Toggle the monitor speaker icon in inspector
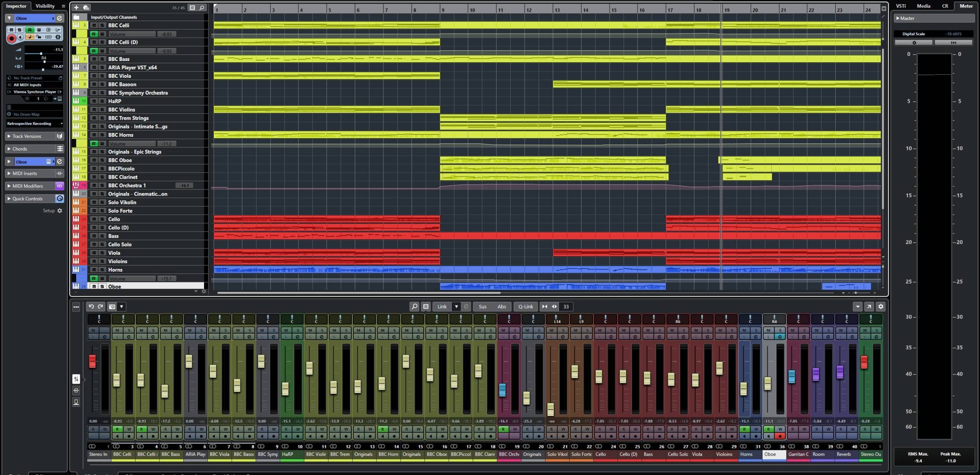Screen dimensions: 980x475 coord(20,37)
